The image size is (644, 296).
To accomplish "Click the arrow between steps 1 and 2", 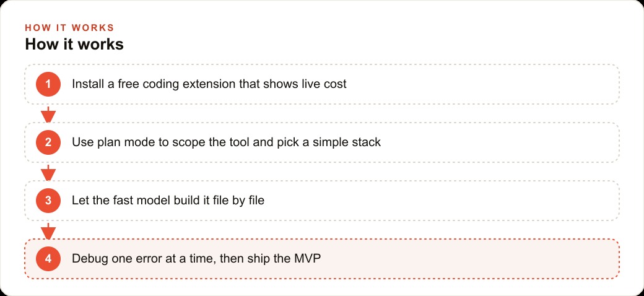I will point(48,114).
